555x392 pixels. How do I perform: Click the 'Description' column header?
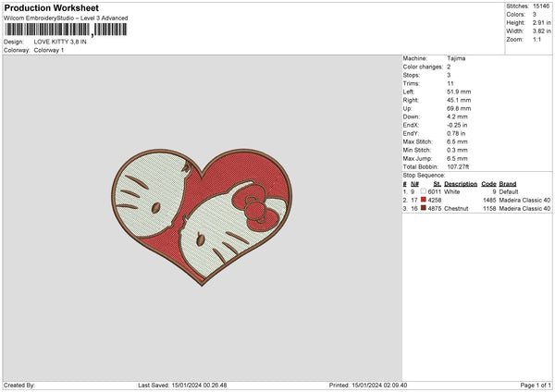click(x=461, y=184)
